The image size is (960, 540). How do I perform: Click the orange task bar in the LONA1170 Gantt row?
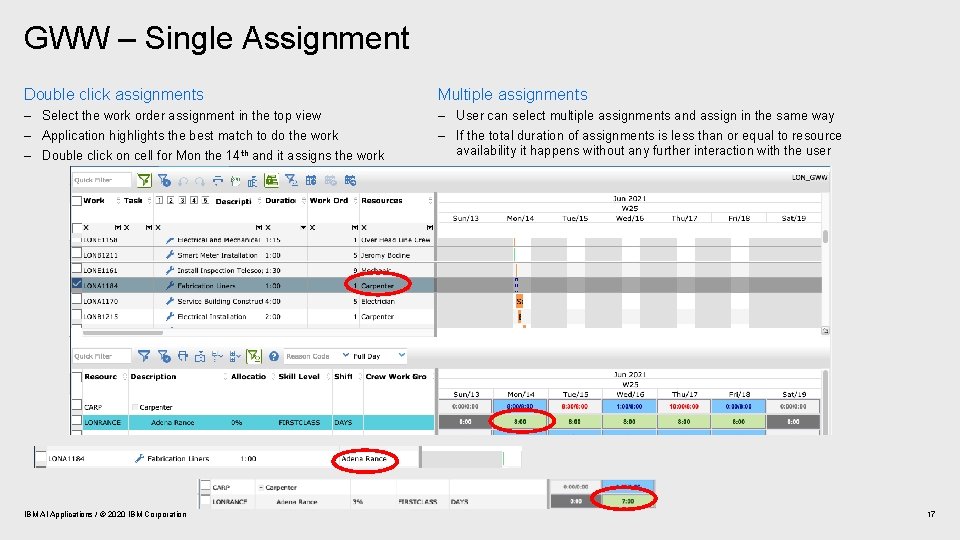(x=519, y=301)
